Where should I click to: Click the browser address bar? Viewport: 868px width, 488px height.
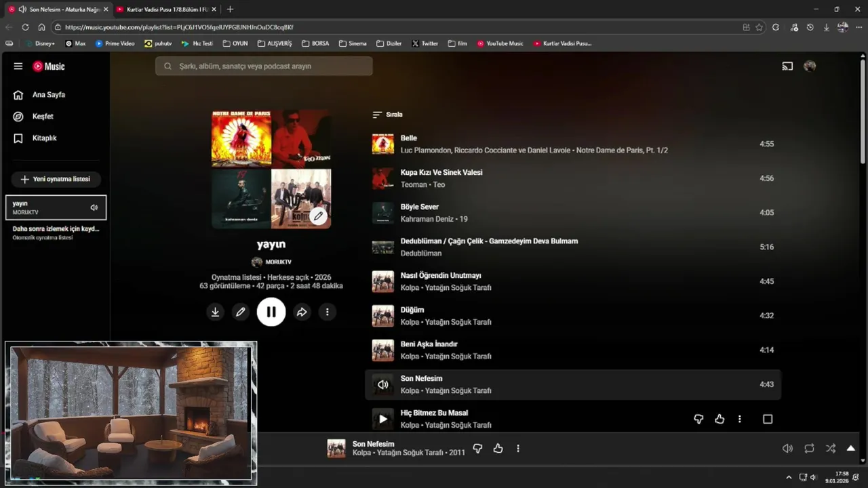(400, 27)
